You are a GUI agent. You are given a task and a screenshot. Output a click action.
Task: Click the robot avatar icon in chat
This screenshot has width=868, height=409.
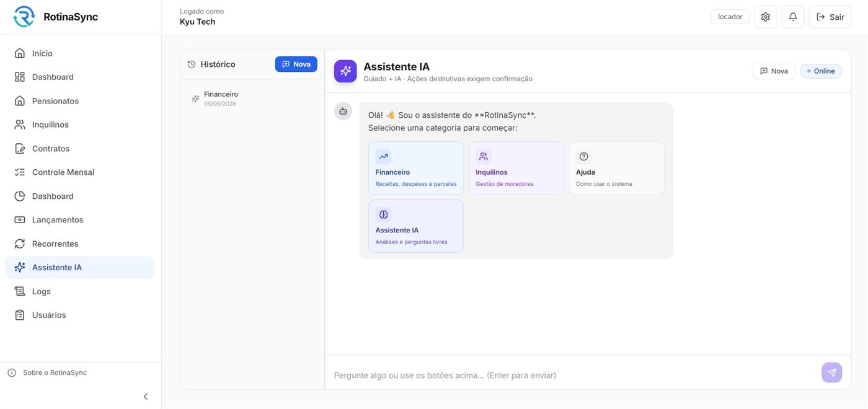343,111
